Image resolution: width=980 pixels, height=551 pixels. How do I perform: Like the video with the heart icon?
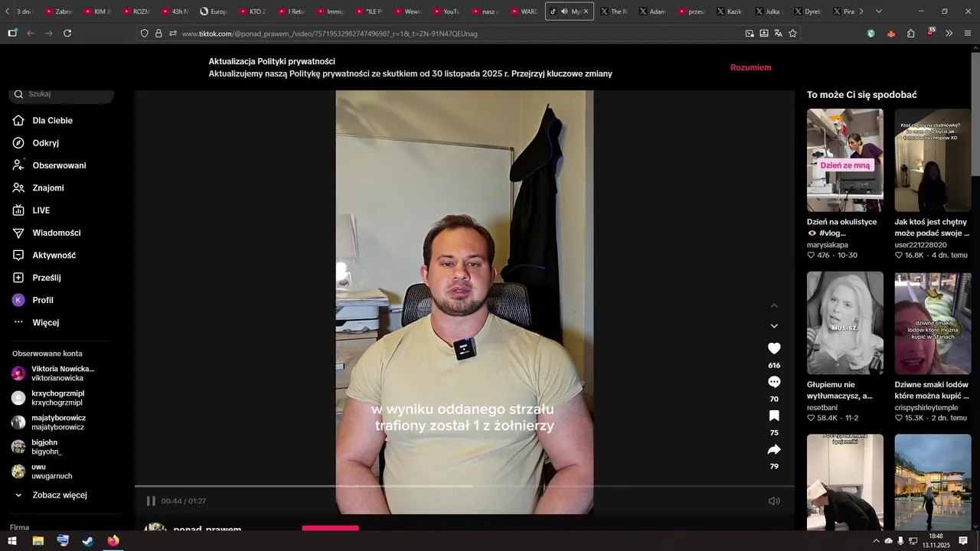[774, 348]
